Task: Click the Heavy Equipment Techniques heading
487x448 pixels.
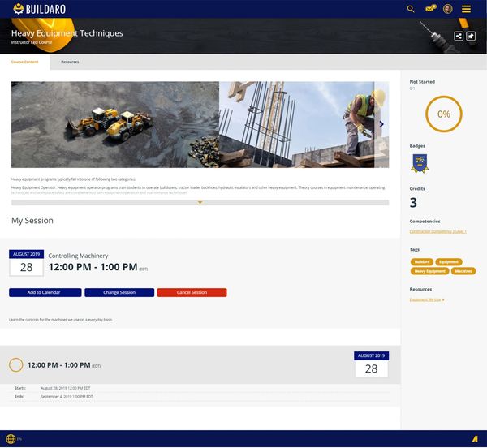Action: tap(67, 33)
